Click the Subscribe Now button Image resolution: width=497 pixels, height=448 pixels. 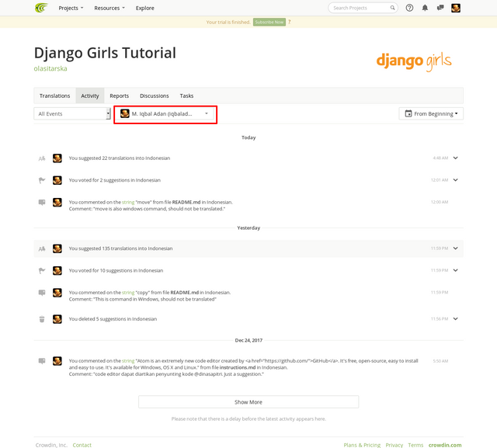[269, 22]
